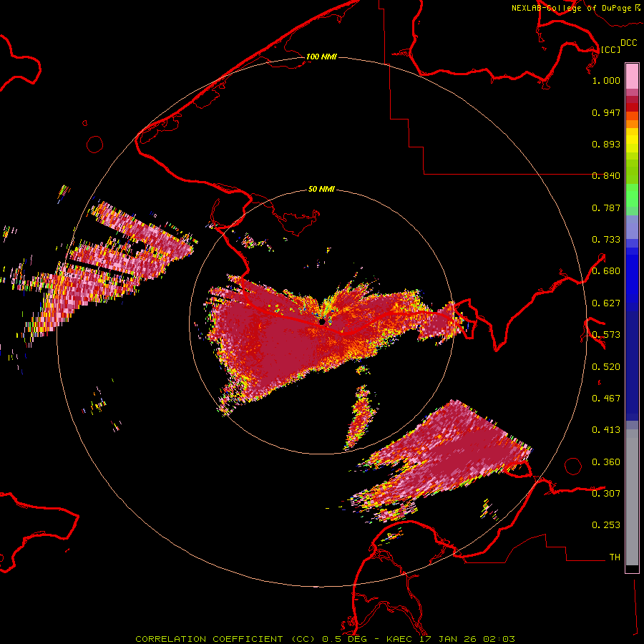Viewport: 644px width, 644px height.
Task: Select the 0.467 scale value
Action: (606, 399)
